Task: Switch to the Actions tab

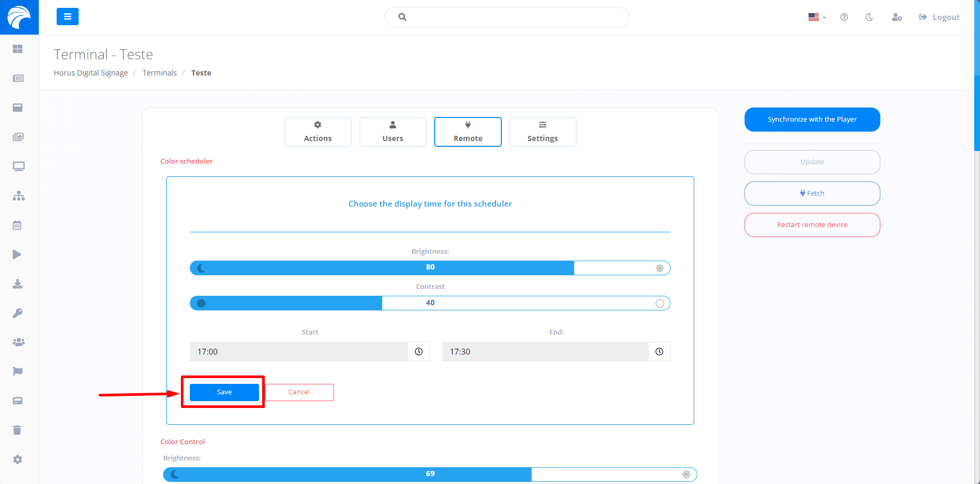Action: [x=318, y=132]
